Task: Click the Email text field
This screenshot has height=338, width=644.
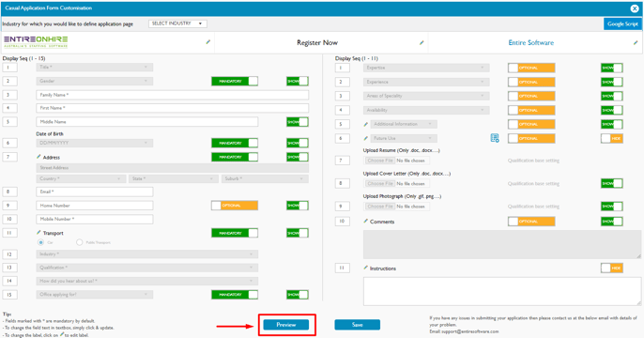Action: tap(95, 192)
